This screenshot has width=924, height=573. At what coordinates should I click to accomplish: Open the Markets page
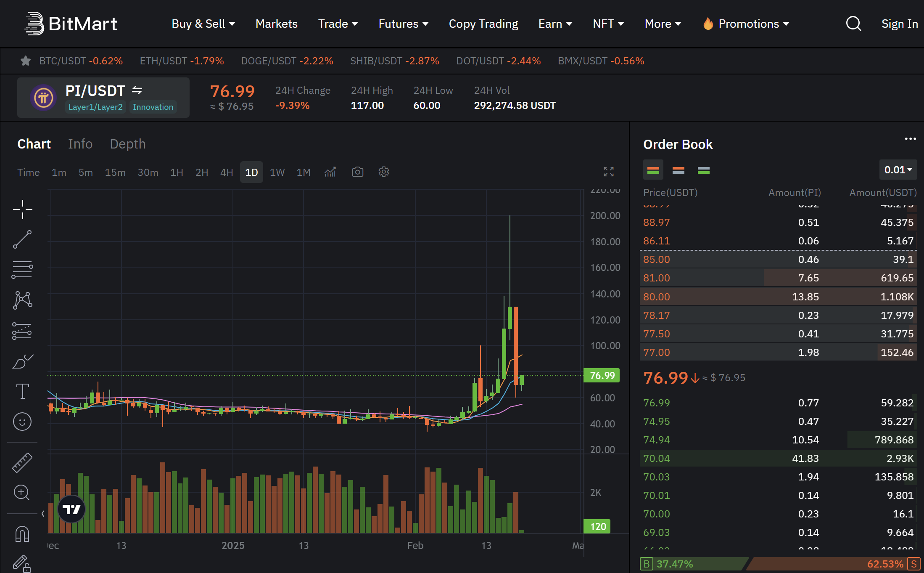277,24
